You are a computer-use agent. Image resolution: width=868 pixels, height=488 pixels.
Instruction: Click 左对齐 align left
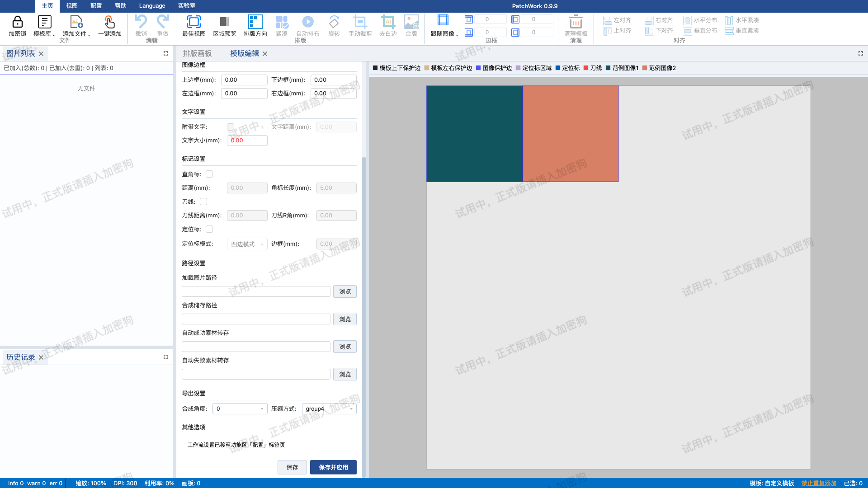617,20
